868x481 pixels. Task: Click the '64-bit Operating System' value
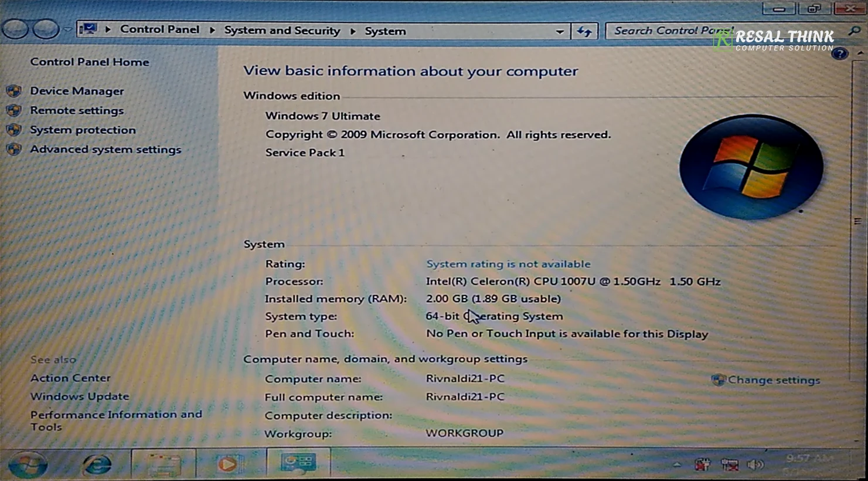pyautogui.click(x=494, y=316)
